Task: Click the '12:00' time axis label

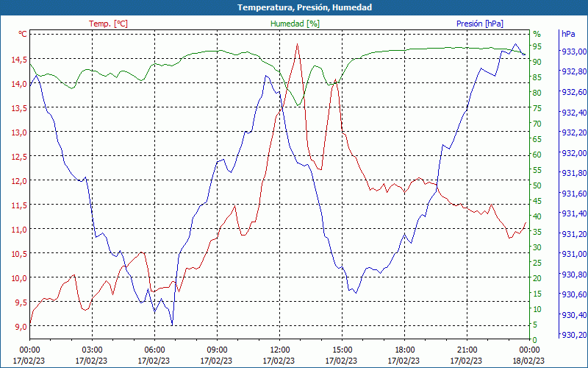Action: [279, 350]
